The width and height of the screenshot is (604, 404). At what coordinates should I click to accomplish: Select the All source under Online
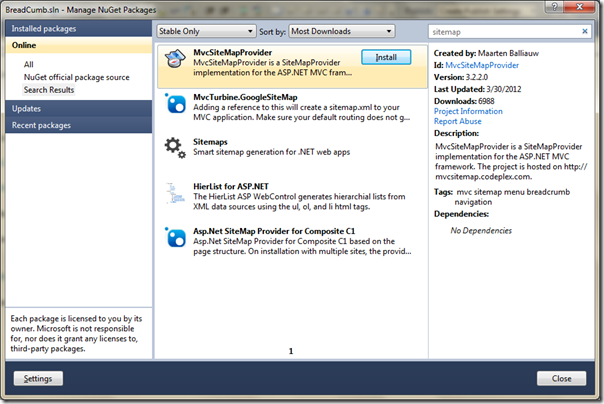[x=29, y=64]
